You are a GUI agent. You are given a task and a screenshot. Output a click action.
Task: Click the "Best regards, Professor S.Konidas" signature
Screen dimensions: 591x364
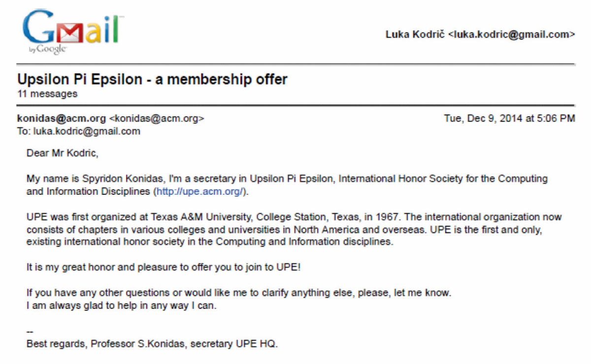pos(152,344)
